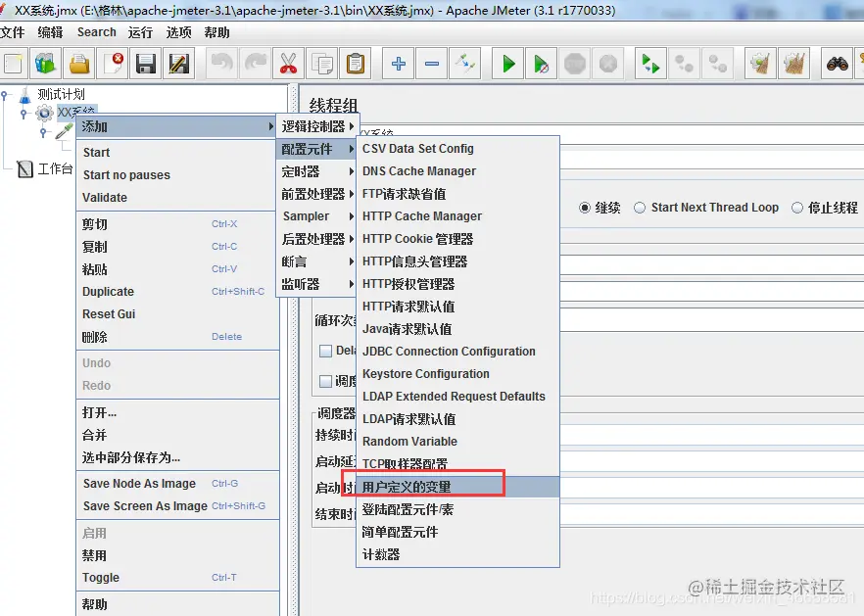The width and height of the screenshot is (864, 616).
Task: Open the 编辑 menu
Action: [50, 32]
